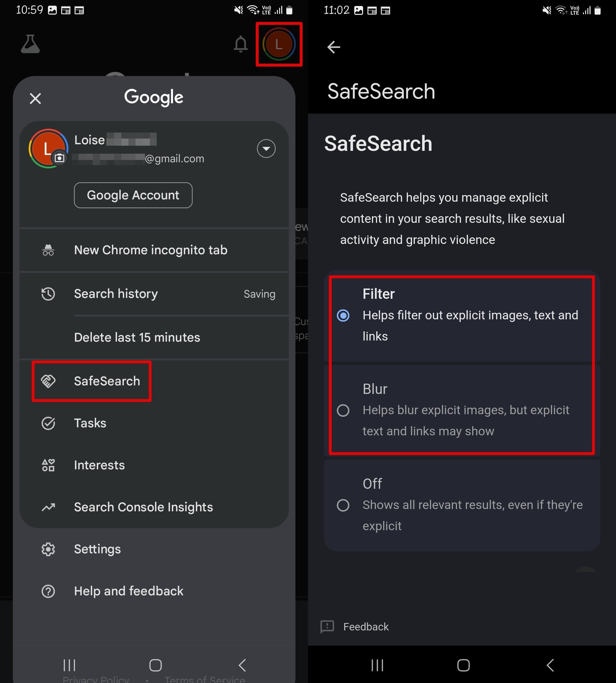Select the Blur radio button
Screen dimensions: 616x683
[343, 410]
